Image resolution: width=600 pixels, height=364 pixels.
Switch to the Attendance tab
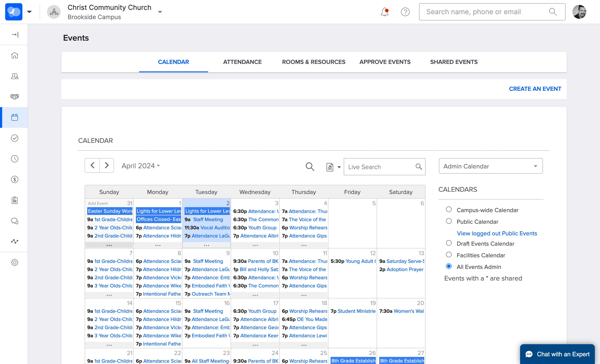[x=242, y=62]
